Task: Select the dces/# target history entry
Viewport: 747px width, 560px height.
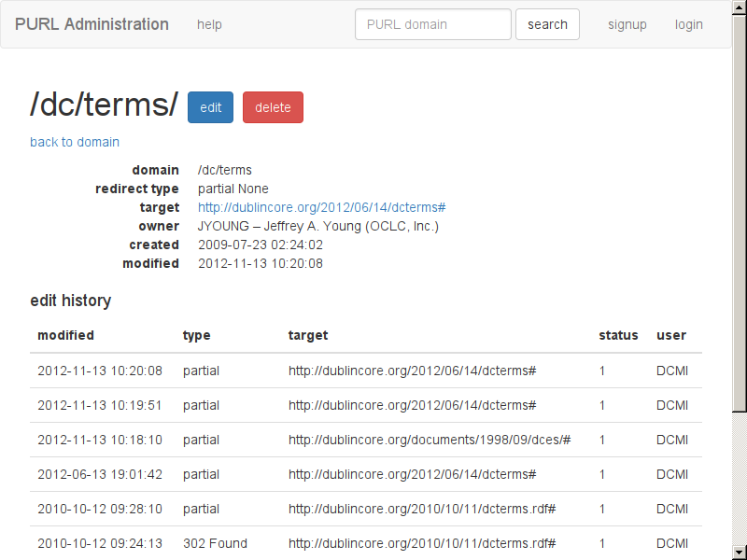Action: click(429, 440)
